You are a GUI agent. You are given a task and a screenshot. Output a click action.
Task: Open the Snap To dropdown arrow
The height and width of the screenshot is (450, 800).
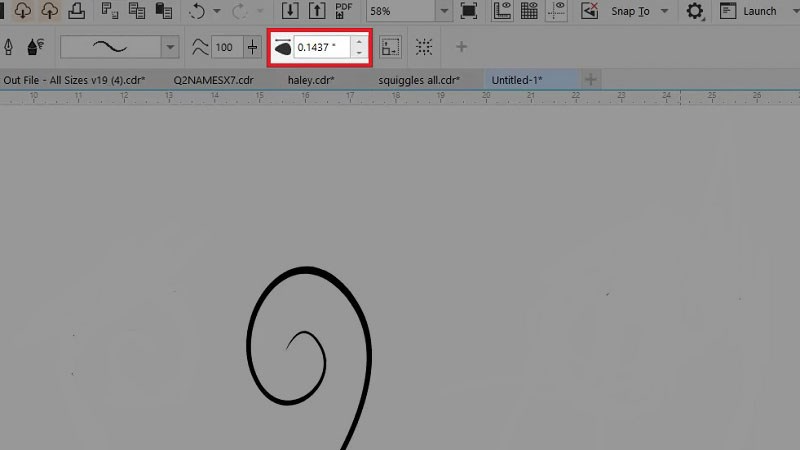tap(664, 11)
